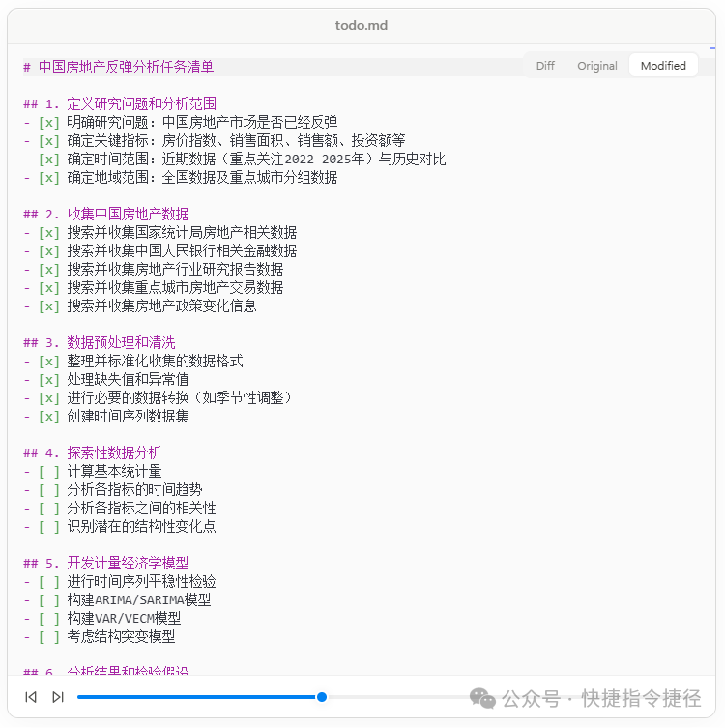Skip to the next step in playback

[58, 697]
